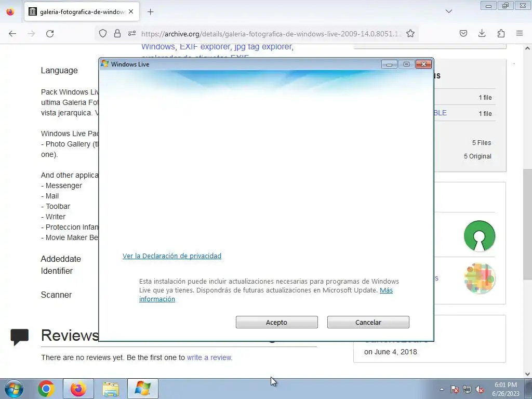The width and height of the screenshot is (532, 399).
Task: Go back in Firefox
Action: pyautogui.click(x=12, y=34)
